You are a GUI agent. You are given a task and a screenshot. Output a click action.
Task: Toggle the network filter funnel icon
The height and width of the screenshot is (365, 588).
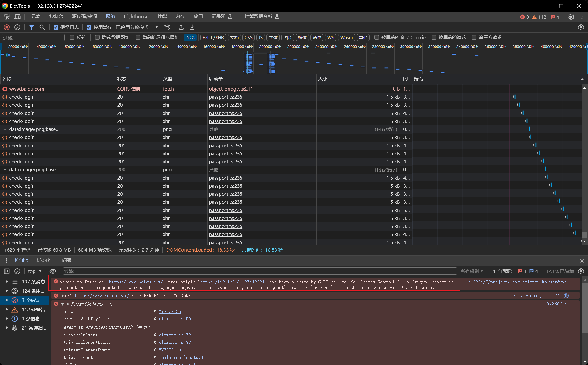pyautogui.click(x=31, y=27)
